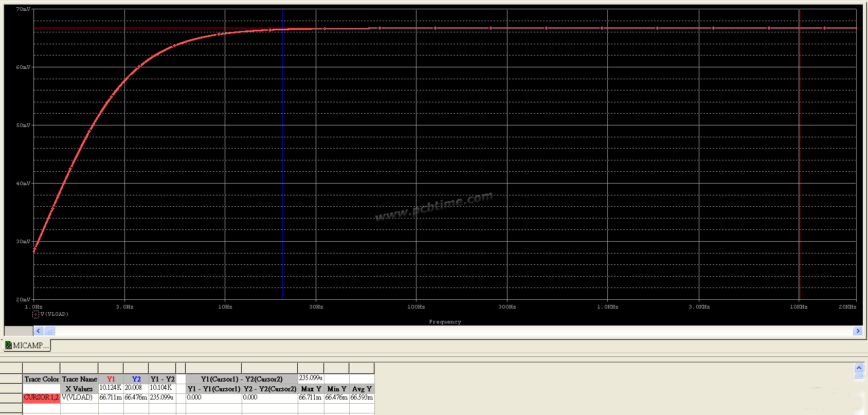The image size is (868, 415).
Task: Click the red CURSOR 1,2 color cell
Action: (x=41, y=398)
